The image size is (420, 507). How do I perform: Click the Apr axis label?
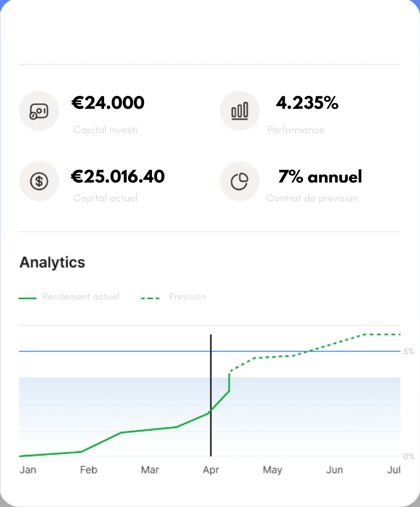point(211,470)
